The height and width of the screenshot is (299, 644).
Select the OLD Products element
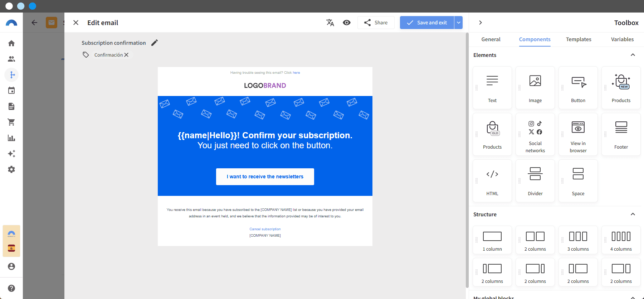tap(492, 134)
